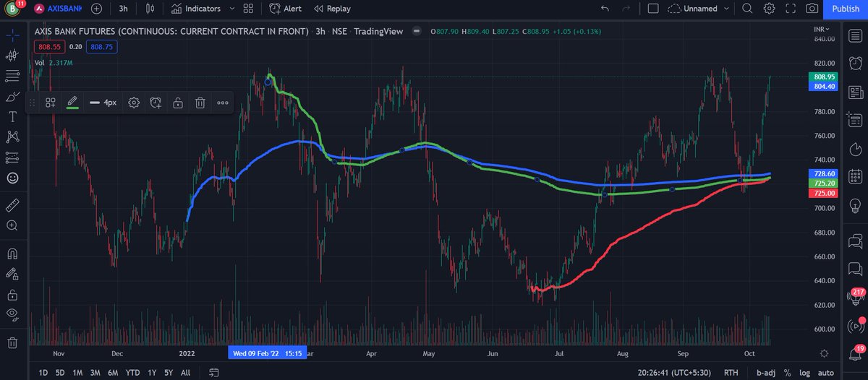Image resolution: width=868 pixels, height=380 pixels.
Task: Open the pattern tools in left sidebar
Action: [12, 137]
